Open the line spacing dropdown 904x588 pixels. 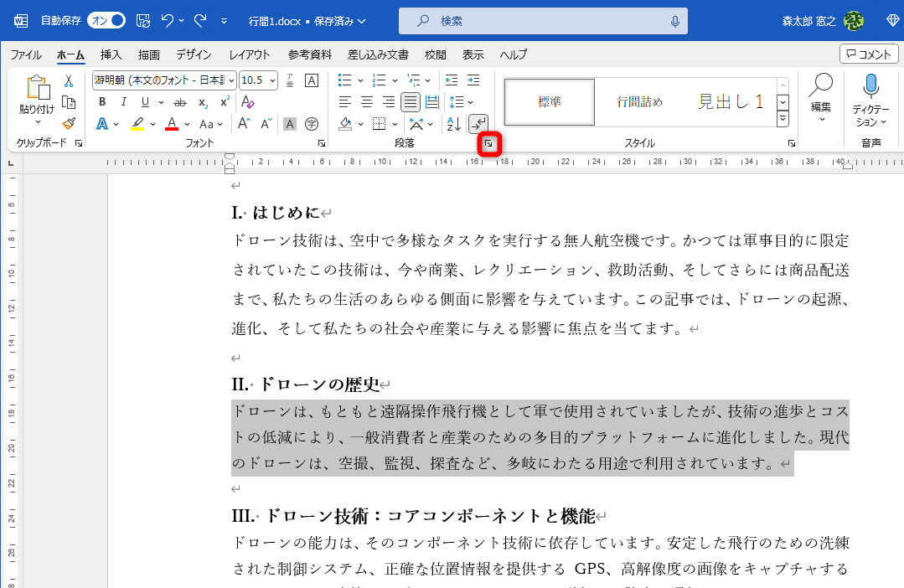469,101
